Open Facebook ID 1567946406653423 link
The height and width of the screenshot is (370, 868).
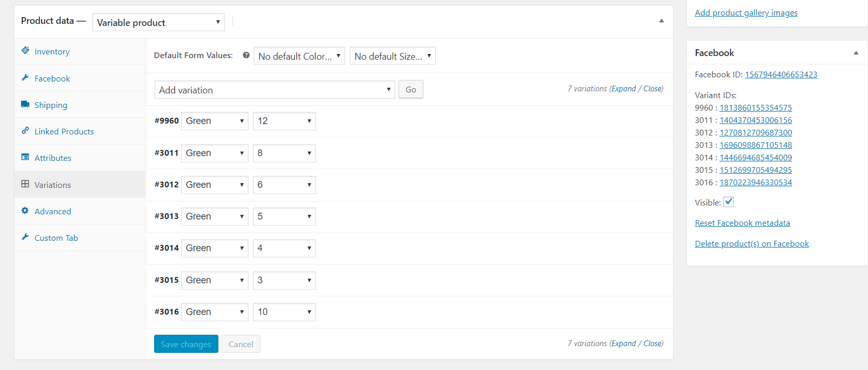pos(781,74)
